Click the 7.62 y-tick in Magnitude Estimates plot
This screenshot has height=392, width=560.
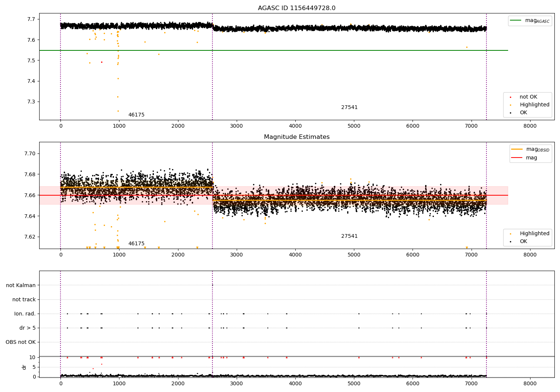30,237
